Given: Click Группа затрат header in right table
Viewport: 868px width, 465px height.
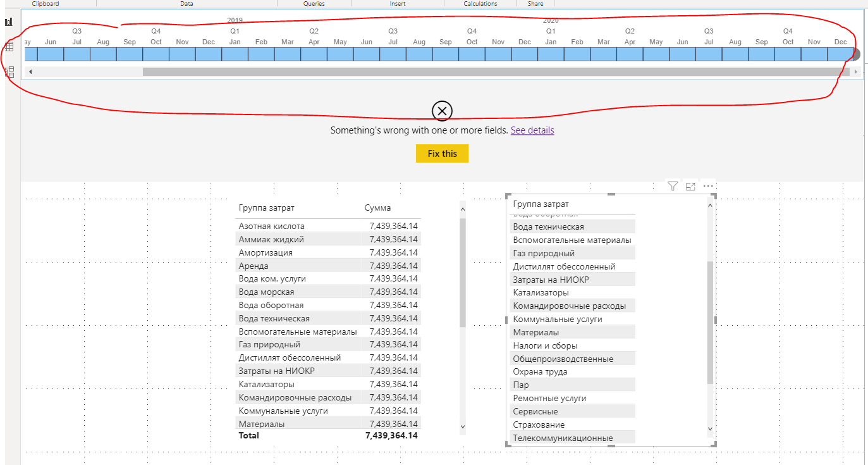Looking at the screenshot, I should pos(541,204).
